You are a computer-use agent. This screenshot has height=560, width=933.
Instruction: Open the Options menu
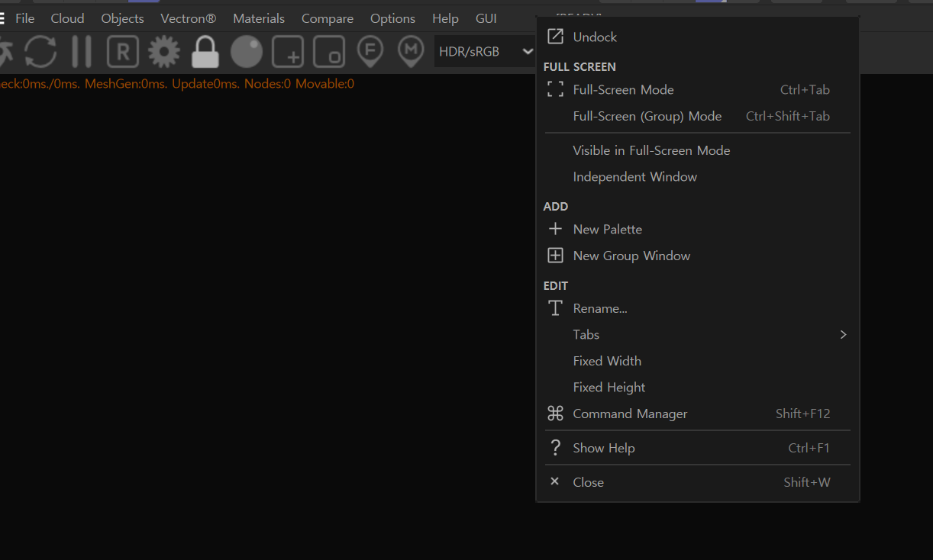point(392,18)
